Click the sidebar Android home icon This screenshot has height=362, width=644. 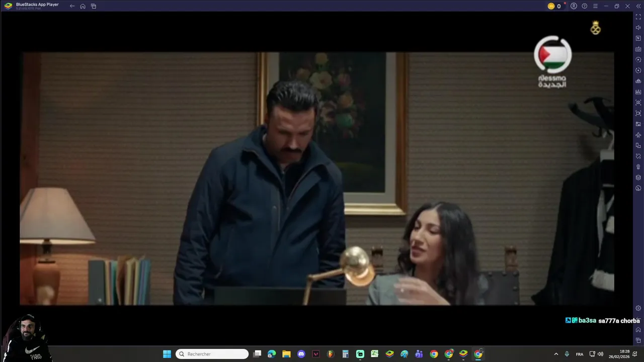point(638,330)
